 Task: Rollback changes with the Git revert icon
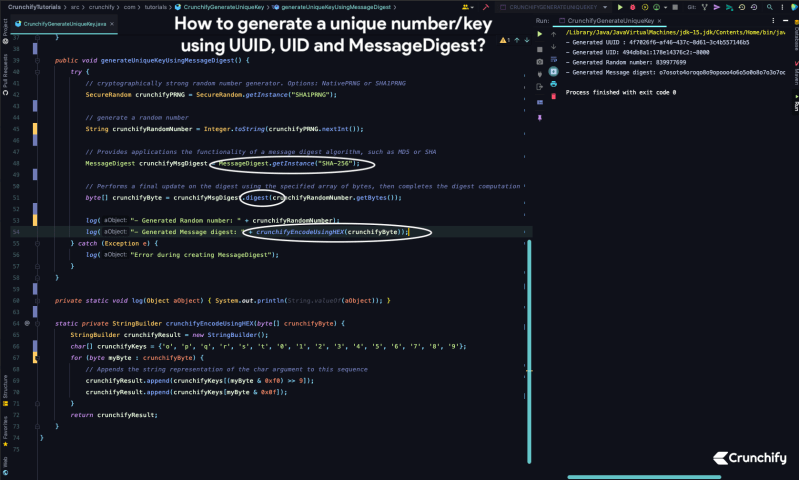(x=754, y=7)
